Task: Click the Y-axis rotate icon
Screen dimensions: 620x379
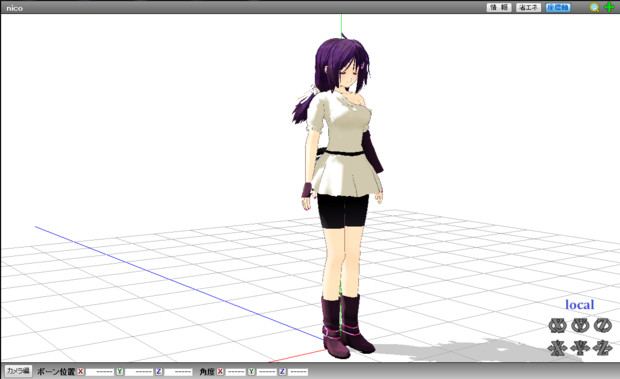Action: (x=580, y=325)
